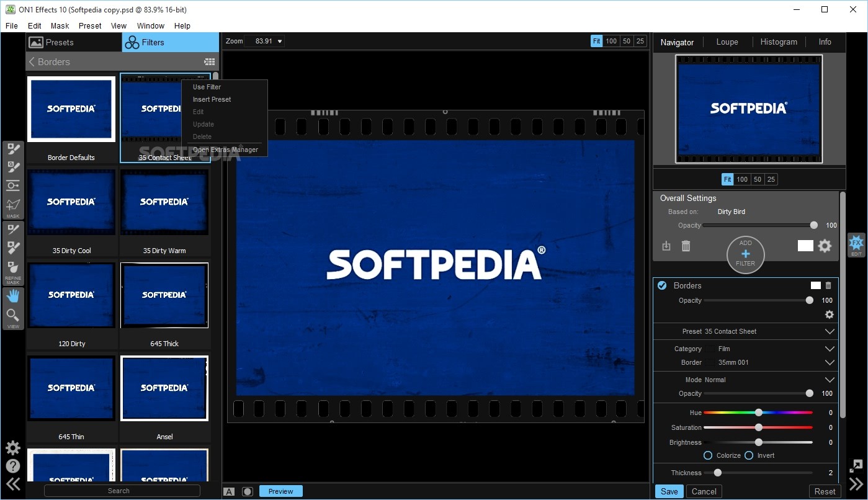Image resolution: width=868 pixels, height=500 pixels.
Task: Change the browser grid view mode
Action: pyautogui.click(x=209, y=62)
